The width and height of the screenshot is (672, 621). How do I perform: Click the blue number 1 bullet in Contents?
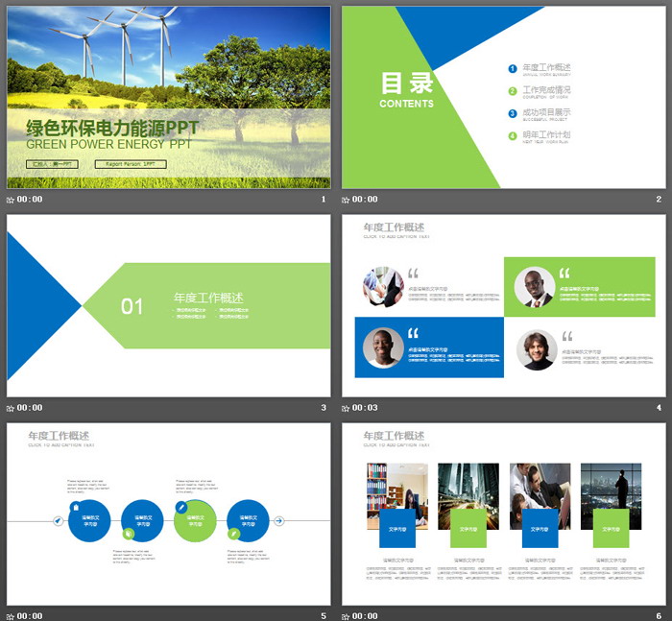pos(513,68)
